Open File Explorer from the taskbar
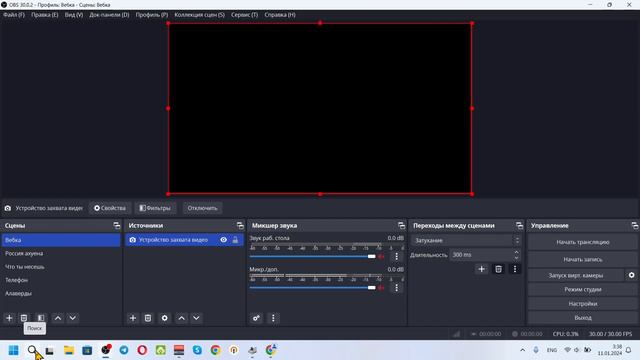Screen dimensions: 640x360 69,350
